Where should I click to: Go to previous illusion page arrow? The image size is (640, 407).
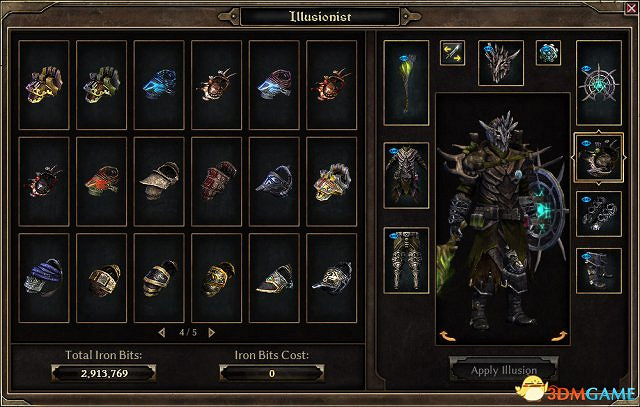click(162, 333)
